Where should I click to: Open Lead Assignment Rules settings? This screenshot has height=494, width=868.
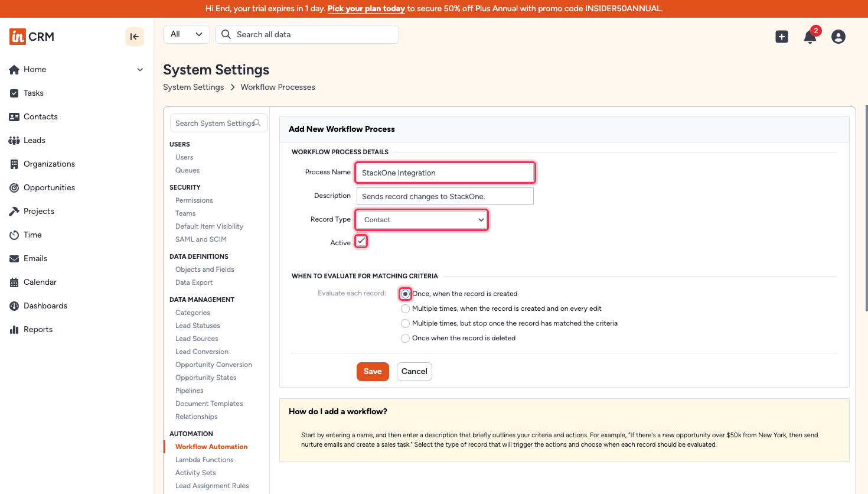click(x=212, y=486)
